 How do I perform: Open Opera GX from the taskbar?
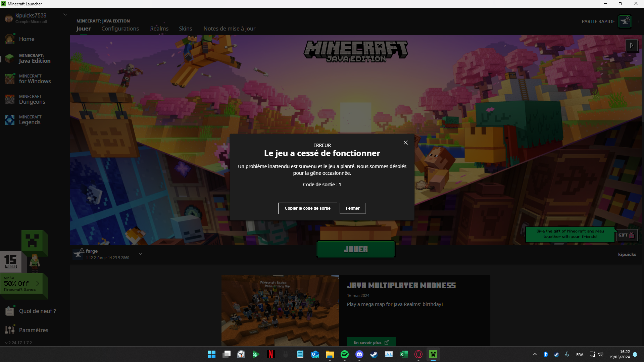418,354
